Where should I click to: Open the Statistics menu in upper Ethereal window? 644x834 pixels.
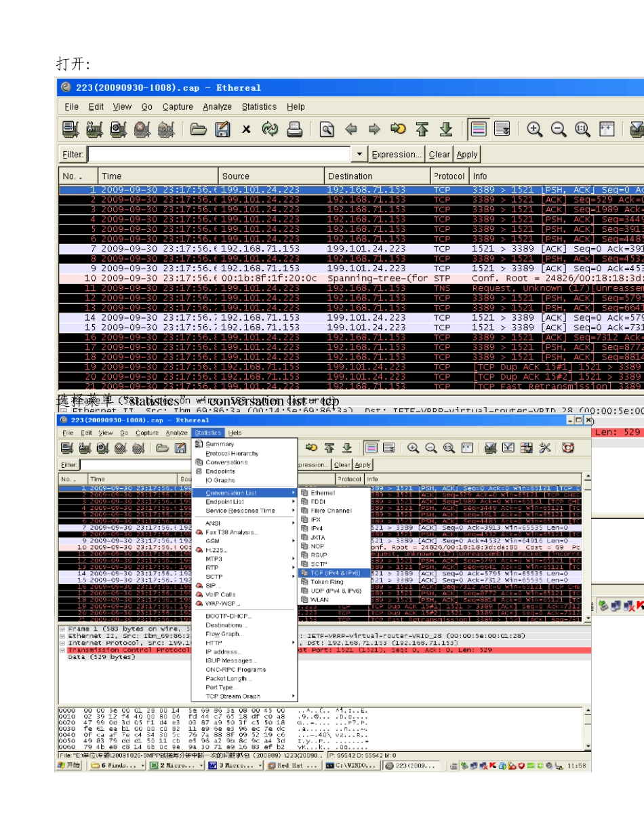coord(259,106)
